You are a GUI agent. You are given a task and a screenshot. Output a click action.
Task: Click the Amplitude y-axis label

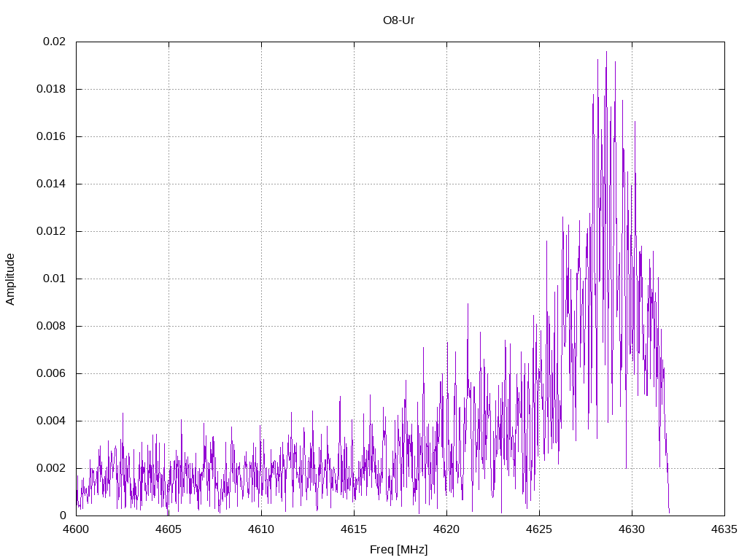click(x=10, y=279)
